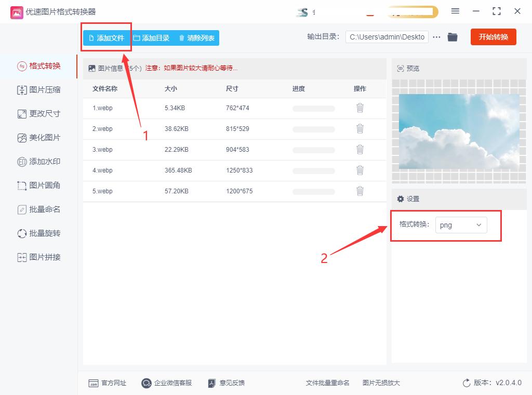Viewport: 532px width, 395px height.
Task: Switch to the 格式转换 tab
Action: tap(39, 66)
